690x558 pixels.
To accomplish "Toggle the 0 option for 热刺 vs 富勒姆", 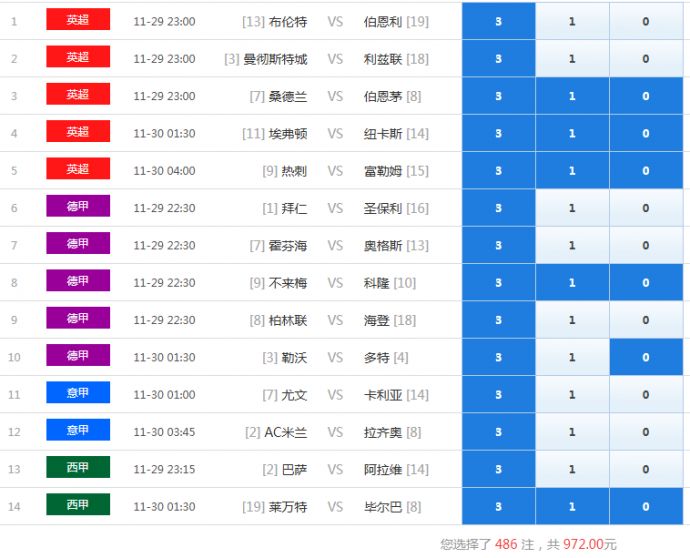I will [x=646, y=171].
